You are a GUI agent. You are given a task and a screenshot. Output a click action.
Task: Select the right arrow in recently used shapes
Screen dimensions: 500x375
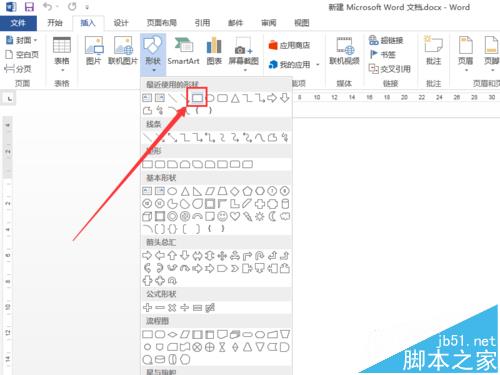tap(272, 98)
